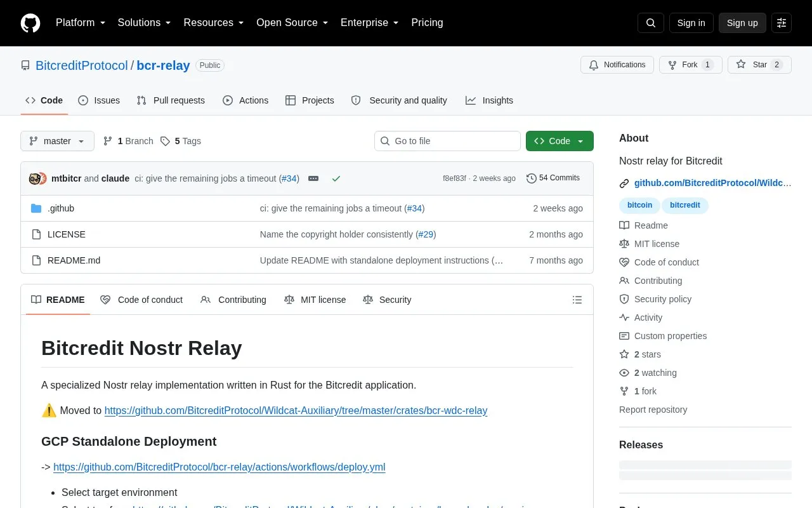Viewport: 812px width, 508px height.
Task: Click the README.md file icon
Action: coord(36,260)
